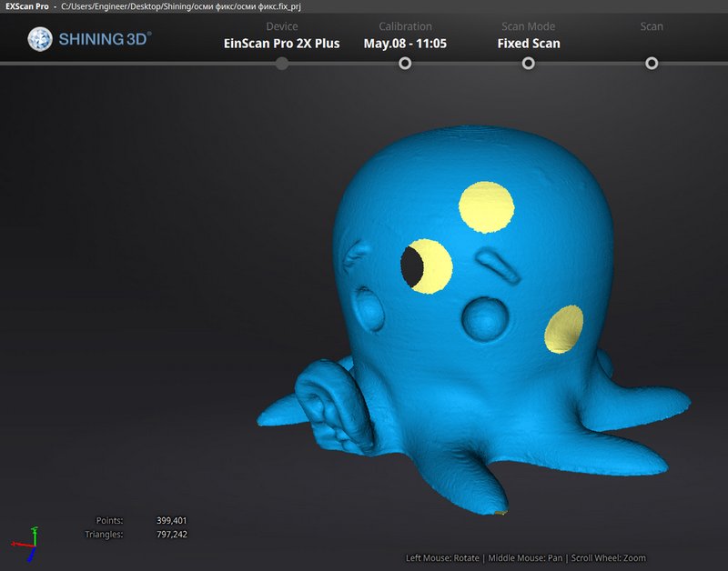Open the Device tab label
The width and height of the screenshot is (728, 571).
tap(282, 26)
